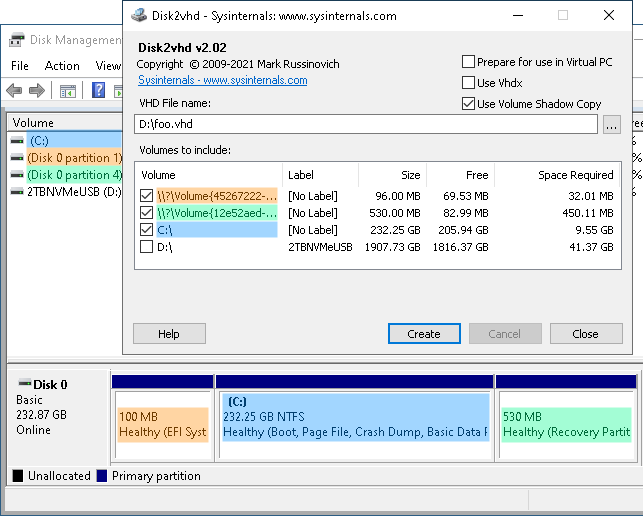The width and height of the screenshot is (643, 516).
Task: Click the drive icon beside (C:) volume row
Action: pos(17,141)
